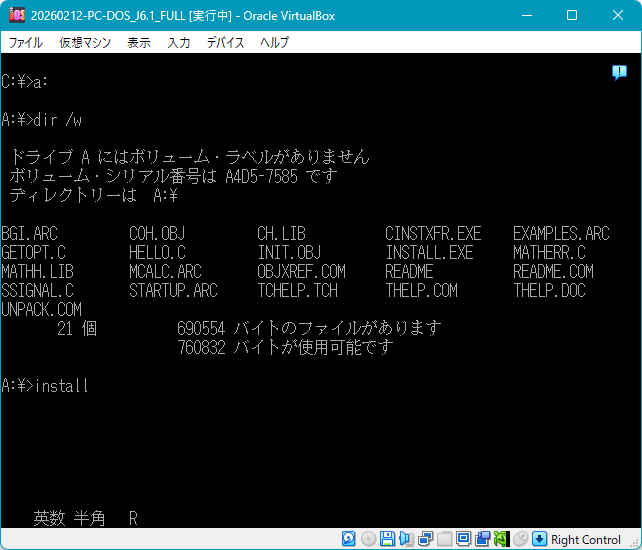
Task: Expand the 入力 menu
Action: [179, 43]
